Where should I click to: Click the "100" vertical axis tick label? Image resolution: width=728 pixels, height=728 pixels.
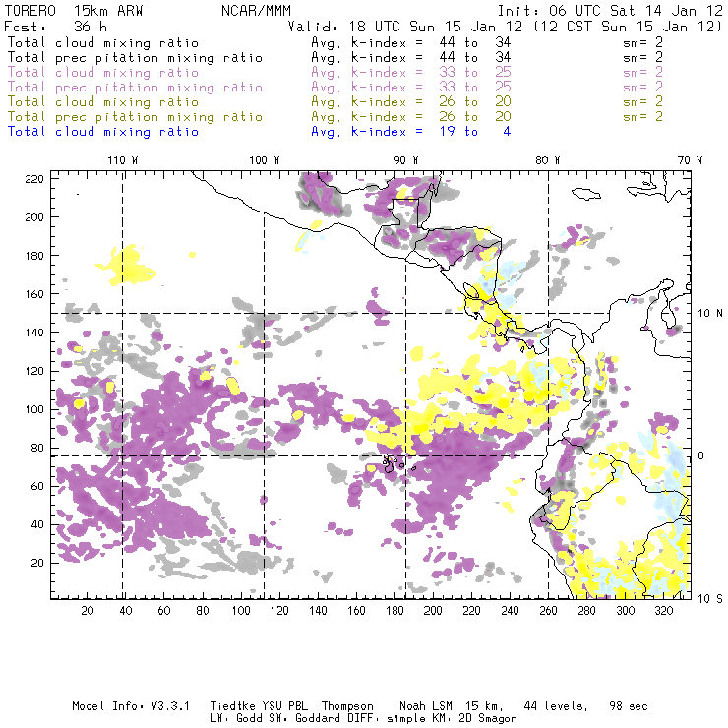point(34,409)
